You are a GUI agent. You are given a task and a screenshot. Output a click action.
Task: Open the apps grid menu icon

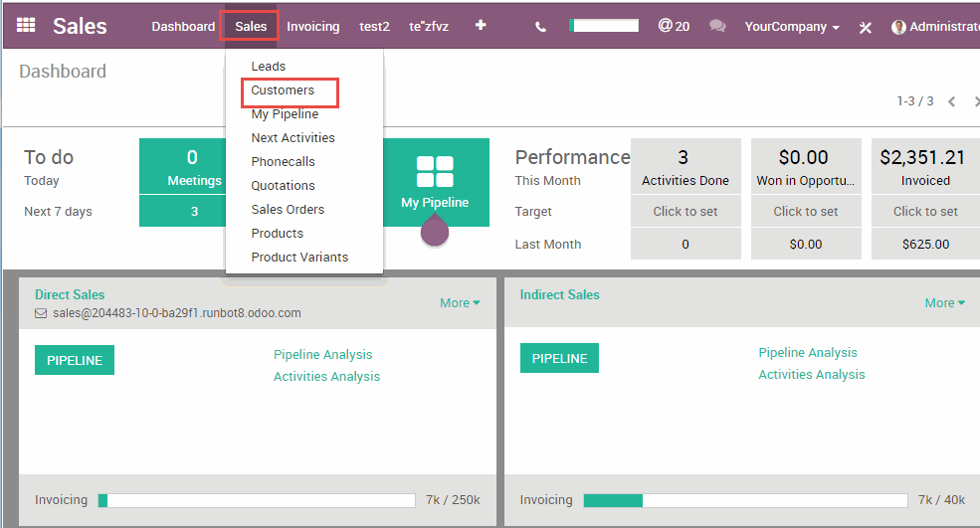click(x=27, y=26)
